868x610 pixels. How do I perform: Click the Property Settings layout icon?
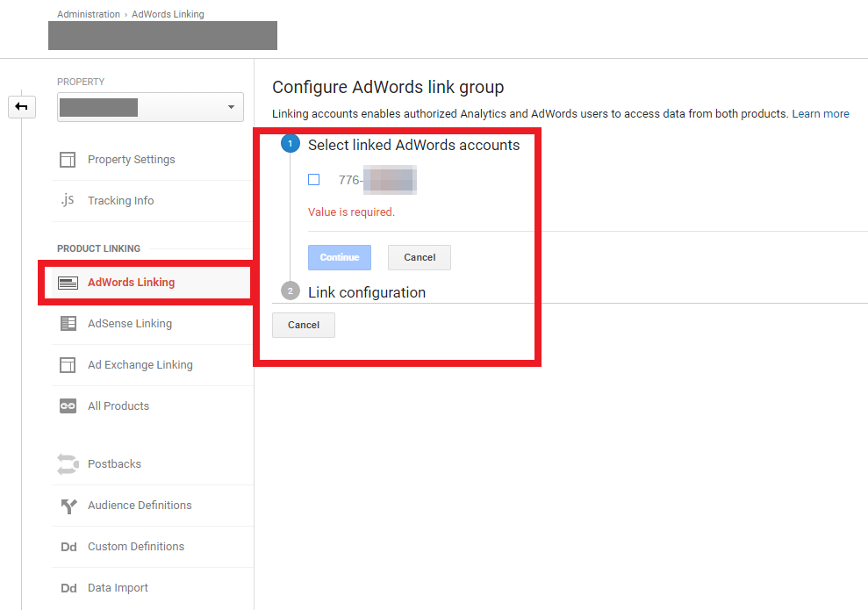68,160
